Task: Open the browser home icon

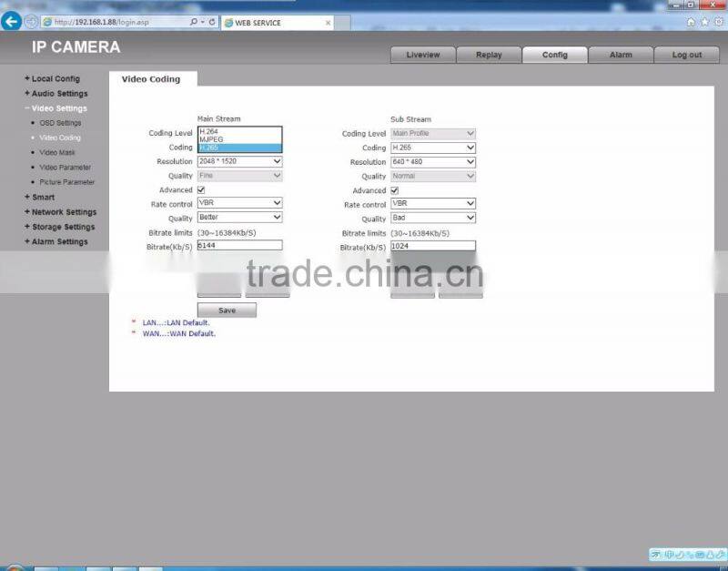Action: point(691,22)
